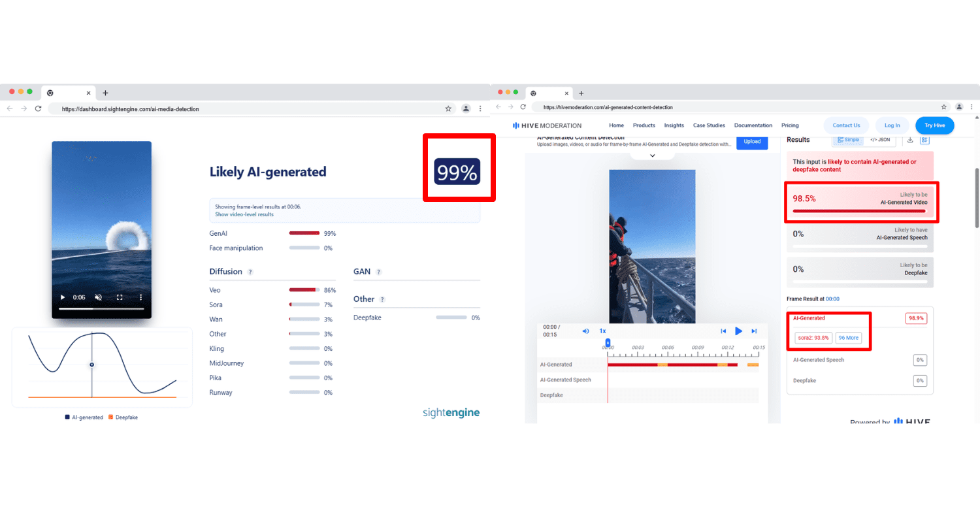
Task: Click the Try Hive button
Action: (x=934, y=125)
